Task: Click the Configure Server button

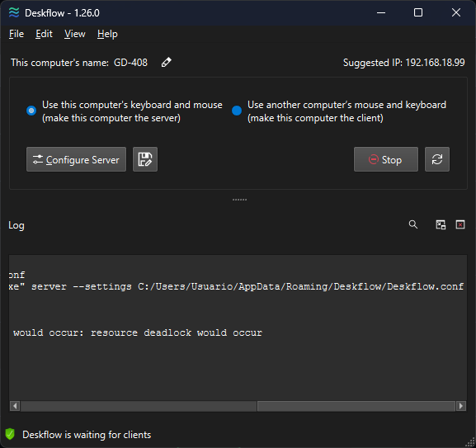Action: (76, 159)
